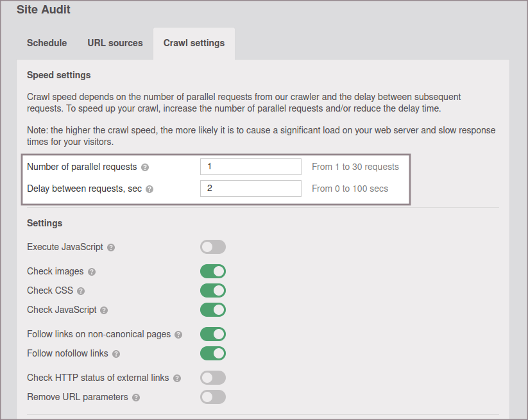
Task: Click help icon for Follow nofollow links
Action: tap(116, 354)
